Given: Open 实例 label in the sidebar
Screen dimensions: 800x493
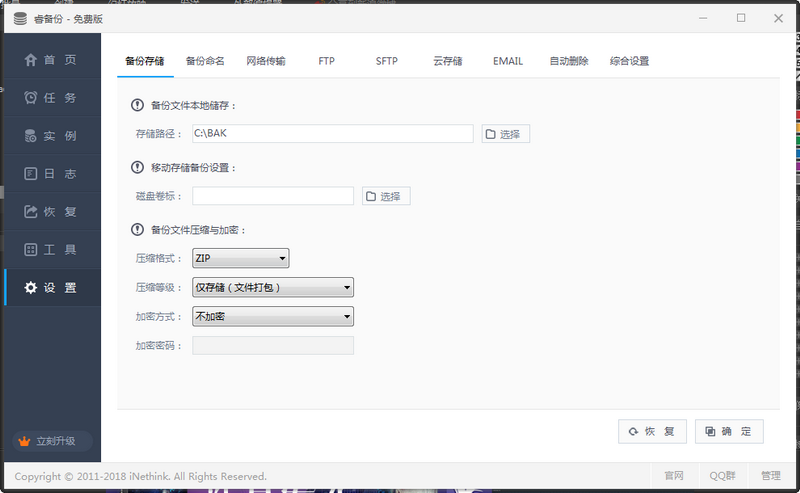Looking at the screenshot, I should pyautogui.click(x=60, y=136).
